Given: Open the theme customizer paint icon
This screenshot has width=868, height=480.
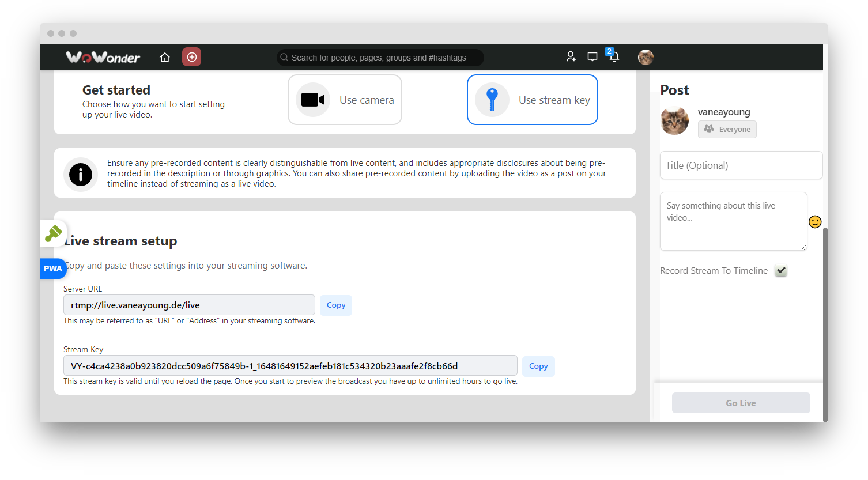Looking at the screenshot, I should 53,233.
